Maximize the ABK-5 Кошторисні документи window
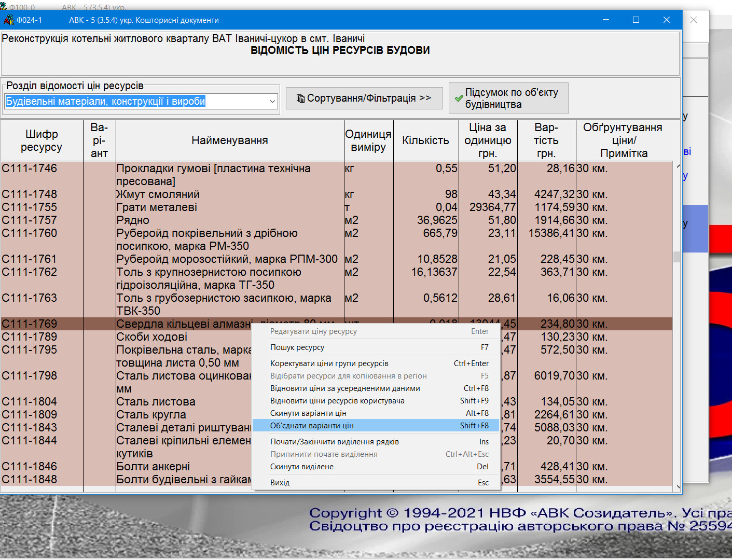This screenshot has height=560, width=732. click(x=636, y=20)
